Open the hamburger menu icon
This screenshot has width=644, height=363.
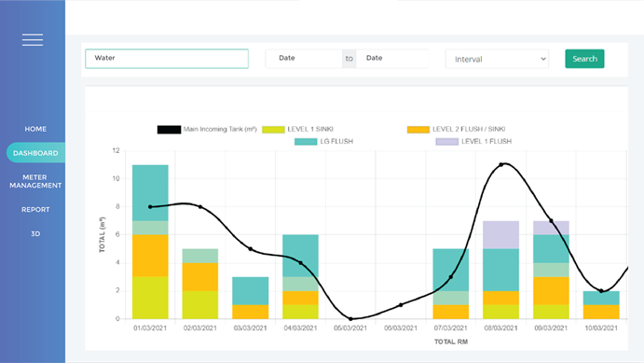click(33, 40)
